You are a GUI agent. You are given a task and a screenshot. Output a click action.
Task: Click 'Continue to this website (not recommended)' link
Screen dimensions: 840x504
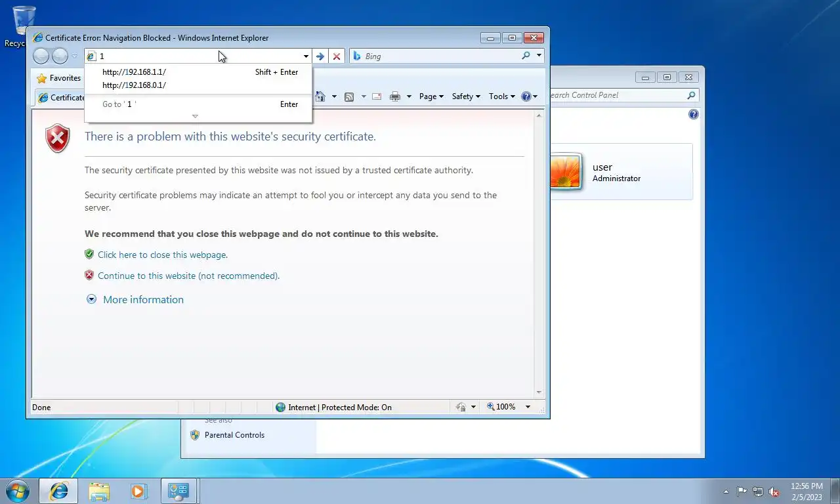pos(189,276)
